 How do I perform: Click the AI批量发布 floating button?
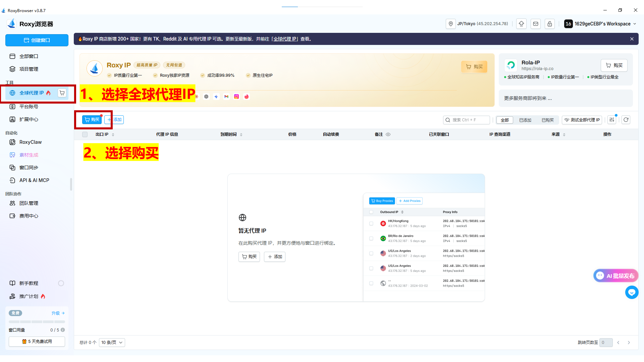point(616,276)
